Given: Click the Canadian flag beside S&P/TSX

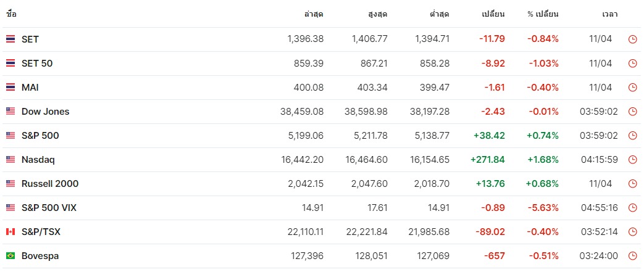Looking at the screenshot, I should (x=10, y=232).
